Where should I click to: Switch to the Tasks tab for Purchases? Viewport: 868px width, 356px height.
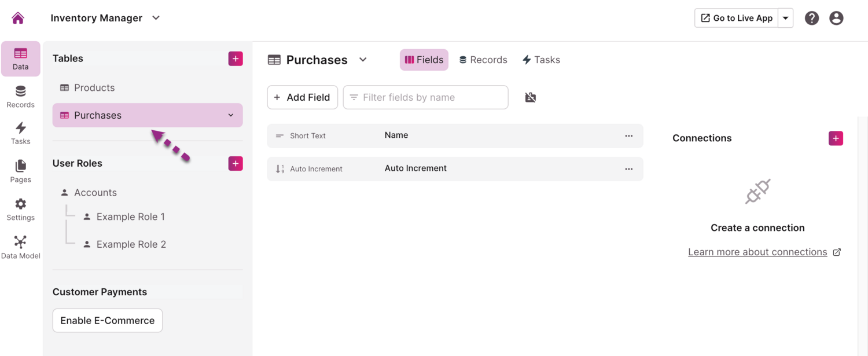tap(540, 60)
